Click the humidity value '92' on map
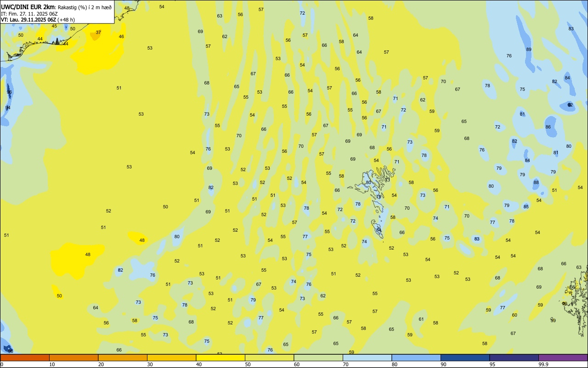The height and width of the screenshot is (368, 588). (x=570, y=105)
